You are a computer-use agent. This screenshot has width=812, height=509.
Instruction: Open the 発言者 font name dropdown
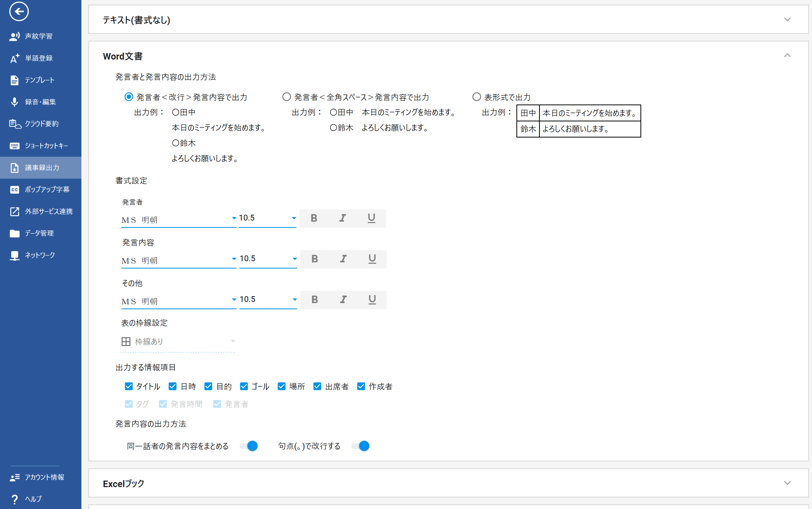[x=179, y=219]
